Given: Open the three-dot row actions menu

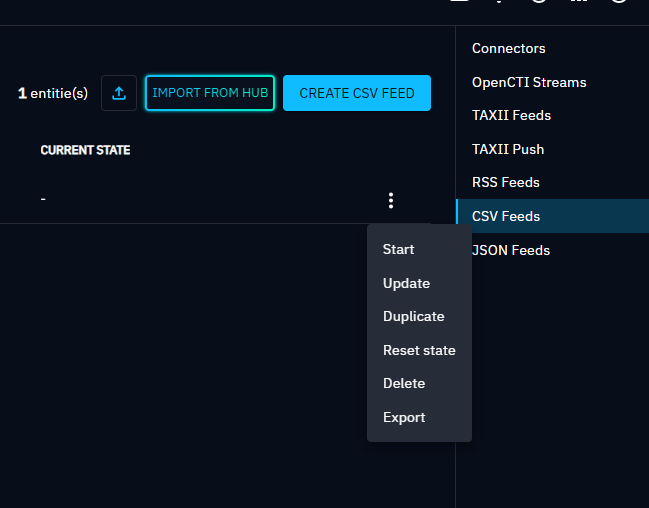Looking at the screenshot, I should click(390, 201).
